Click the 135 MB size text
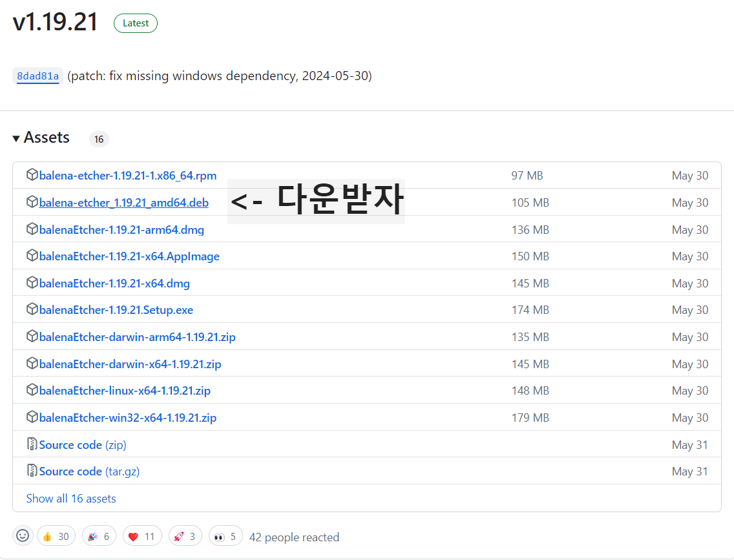Image resolution: width=734 pixels, height=560 pixels. 530,337
